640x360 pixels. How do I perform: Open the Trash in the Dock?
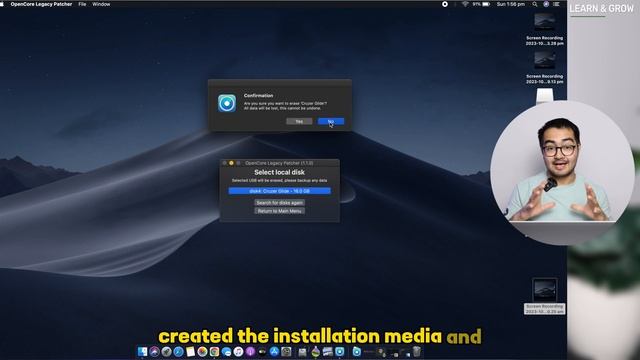point(416,351)
